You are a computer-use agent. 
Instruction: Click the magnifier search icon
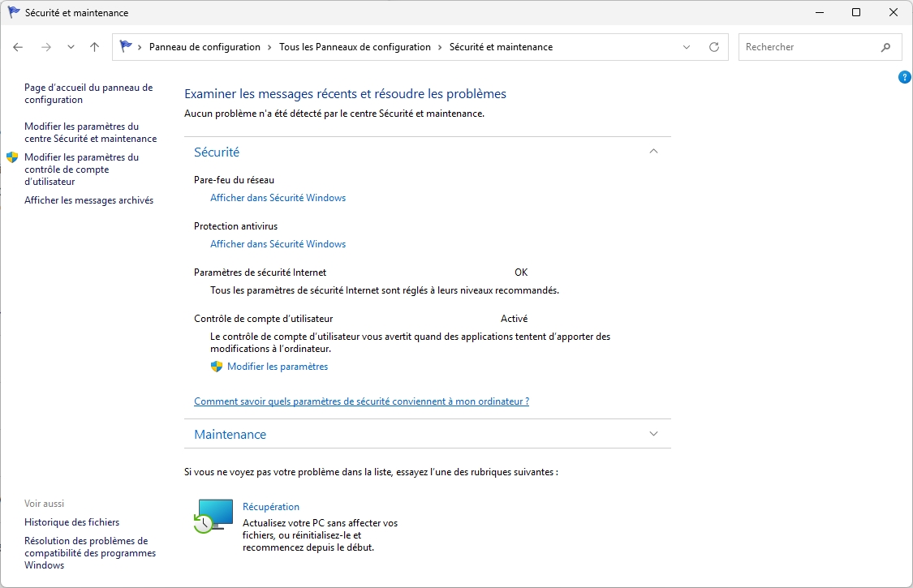885,47
